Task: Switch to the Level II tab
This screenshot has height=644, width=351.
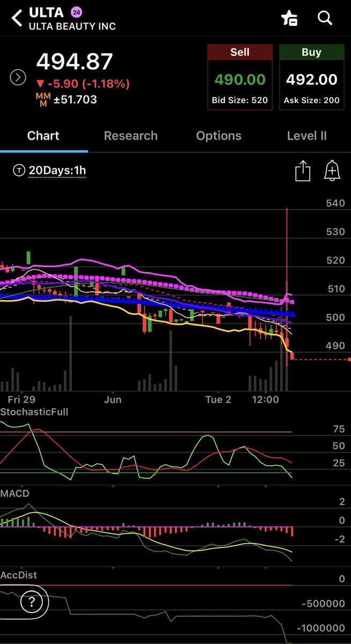Action: pos(307,136)
